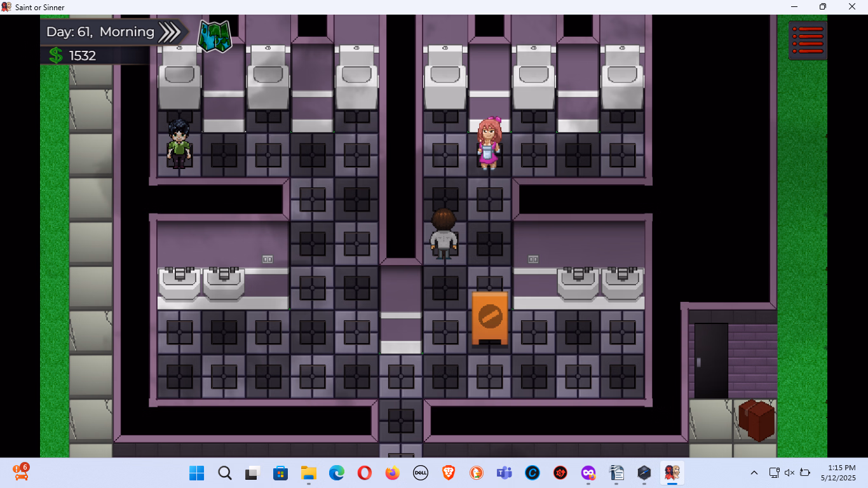
Task: Click the "Day: 61, Morning" label
Action: (x=100, y=32)
